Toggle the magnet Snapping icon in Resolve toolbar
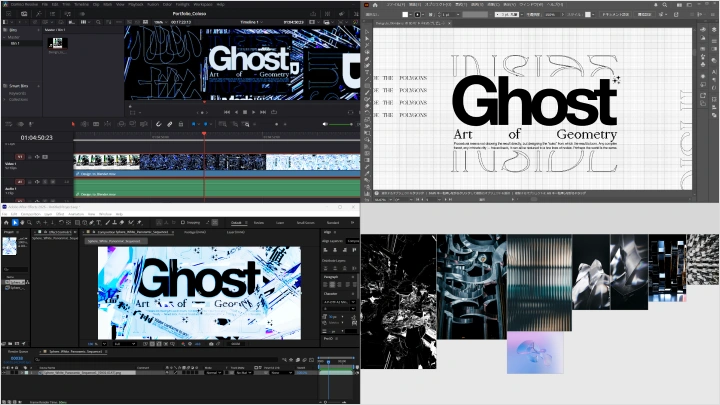Screen dimensions: 720x405 [158, 124]
